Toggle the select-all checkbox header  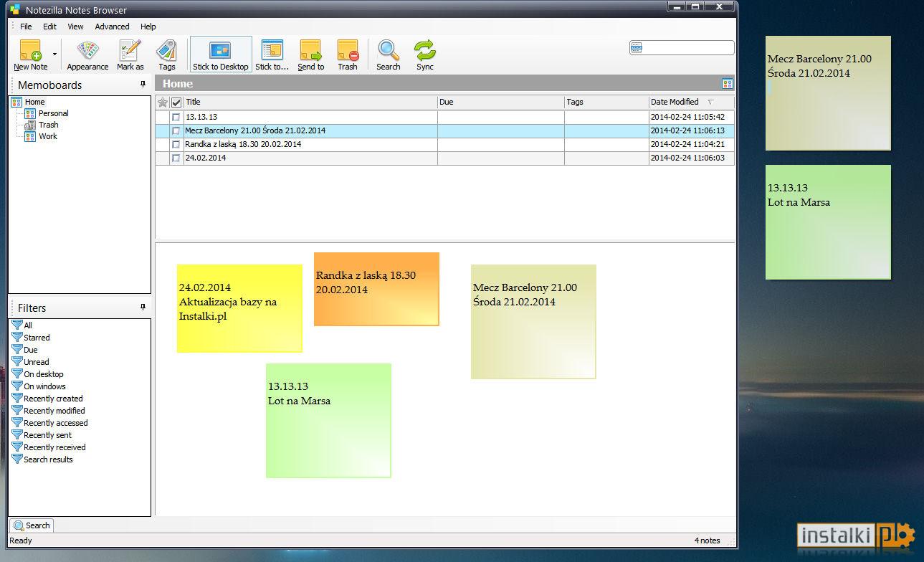(176, 102)
